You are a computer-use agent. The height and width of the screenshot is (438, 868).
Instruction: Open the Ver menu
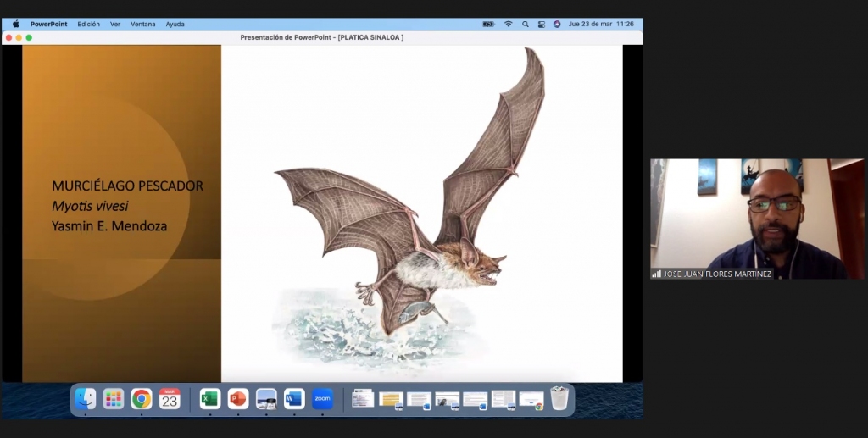click(x=115, y=25)
